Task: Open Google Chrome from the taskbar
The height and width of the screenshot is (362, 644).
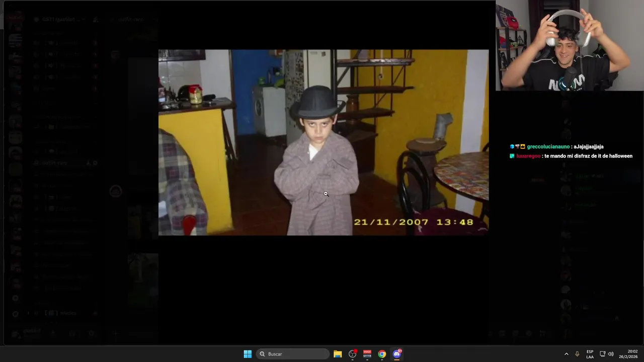Action: 382,354
